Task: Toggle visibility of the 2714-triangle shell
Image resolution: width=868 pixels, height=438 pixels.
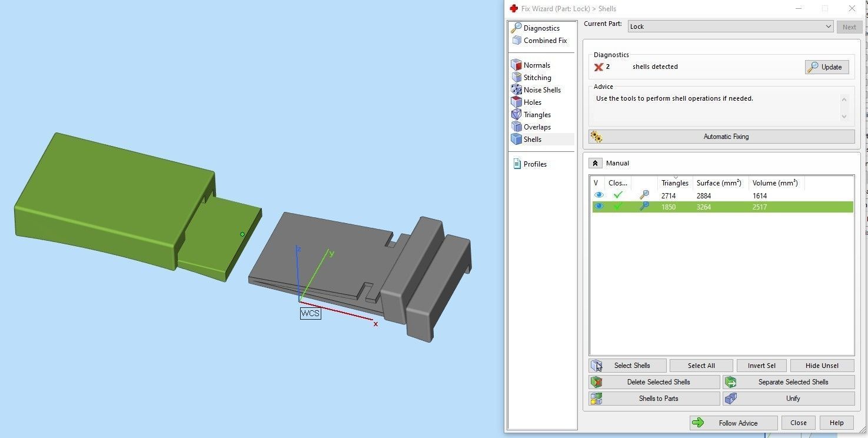Action: click(598, 195)
